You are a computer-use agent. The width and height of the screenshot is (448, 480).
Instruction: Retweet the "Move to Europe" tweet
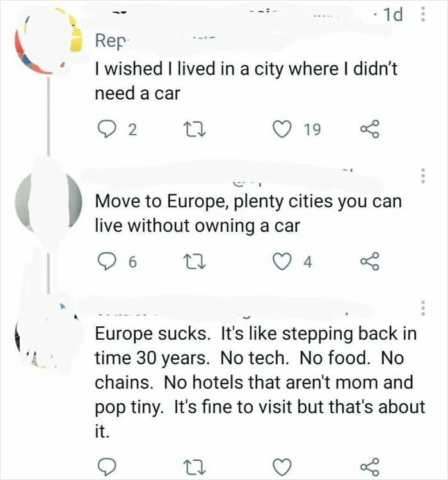pyautogui.click(x=194, y=262)
